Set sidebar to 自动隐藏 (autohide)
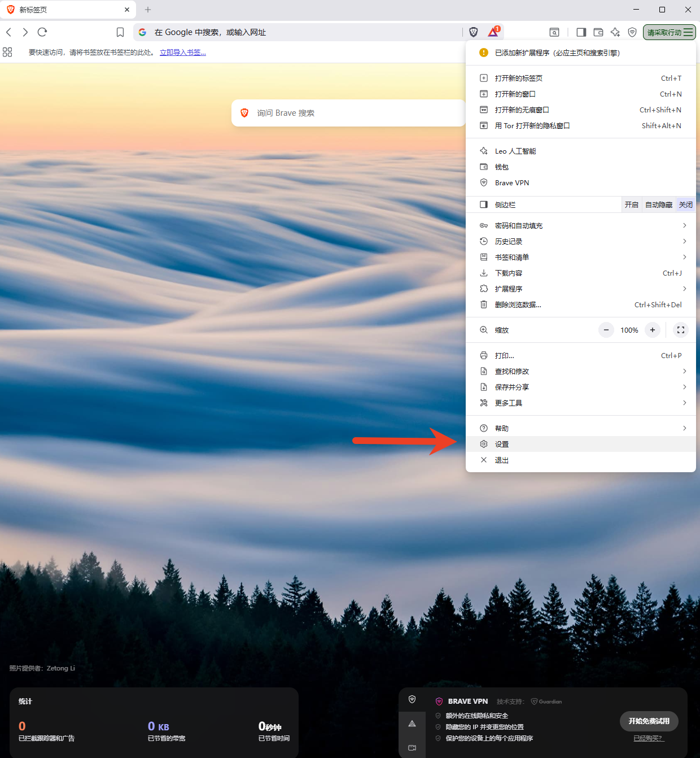Screen dimensions: 700x758 coord(658,204)
